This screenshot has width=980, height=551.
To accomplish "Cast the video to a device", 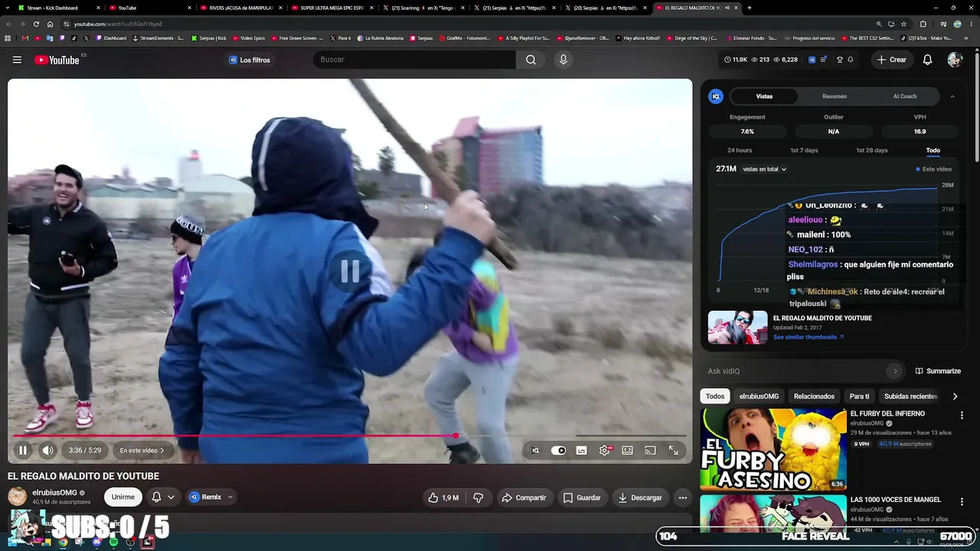I will tap(650, 451).
